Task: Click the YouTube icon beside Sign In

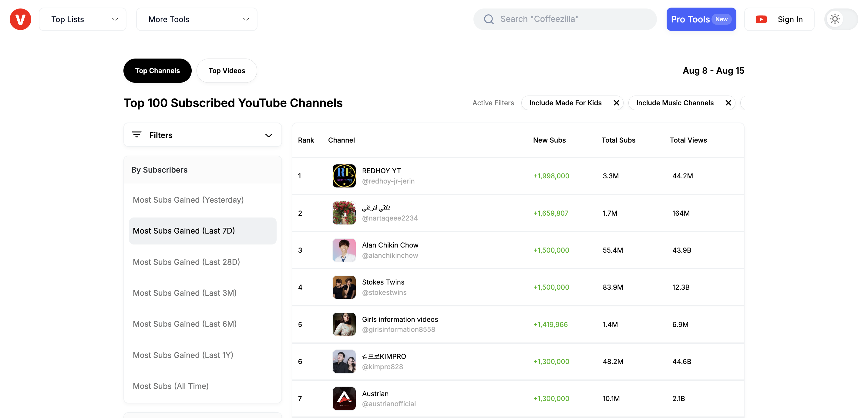Action: [761, 19]
